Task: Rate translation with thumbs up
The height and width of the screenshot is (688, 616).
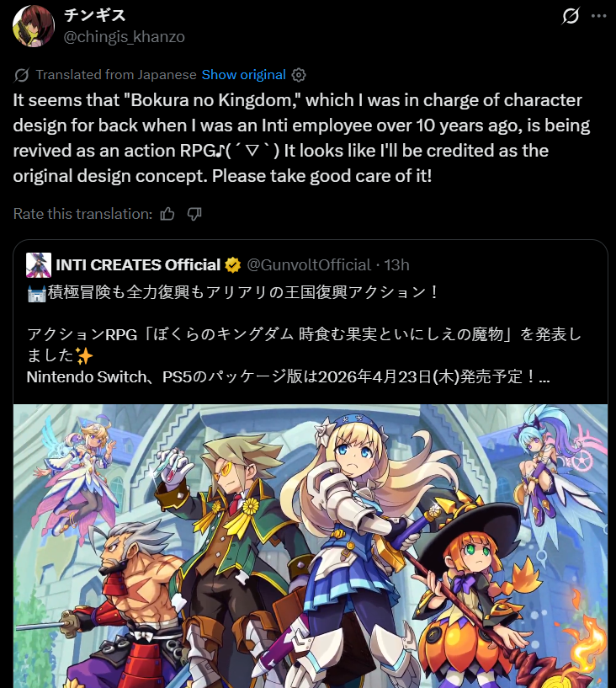Action: (167, 214)
